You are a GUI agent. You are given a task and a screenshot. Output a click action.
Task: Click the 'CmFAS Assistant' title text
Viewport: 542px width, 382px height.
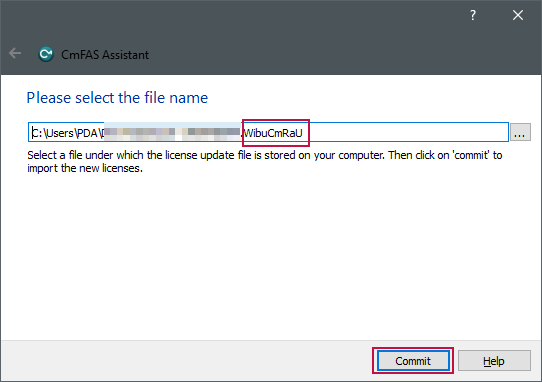pyautogui.click(x=105, y=55)
